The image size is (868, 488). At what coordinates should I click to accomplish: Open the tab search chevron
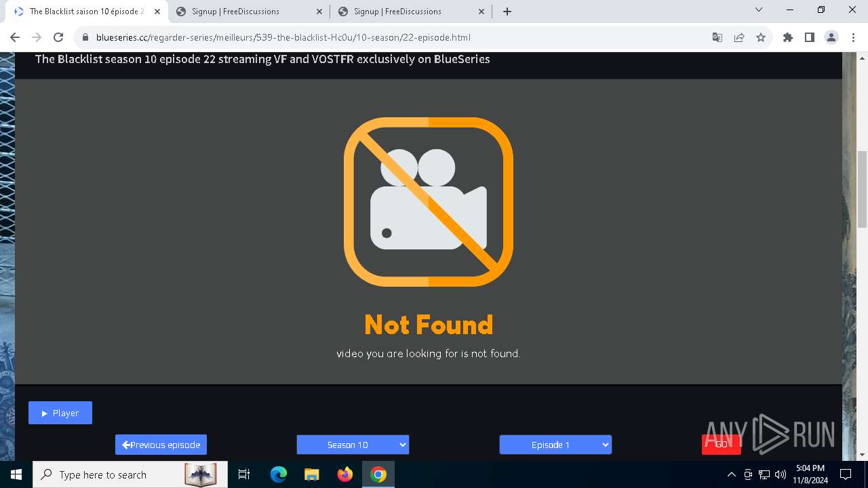759,9
